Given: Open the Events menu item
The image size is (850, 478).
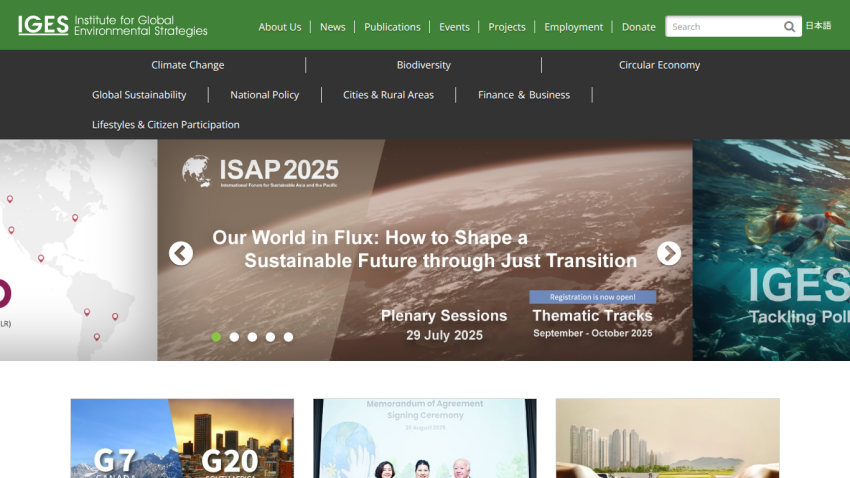Looking at the screenshot, I should coord(454,27).
